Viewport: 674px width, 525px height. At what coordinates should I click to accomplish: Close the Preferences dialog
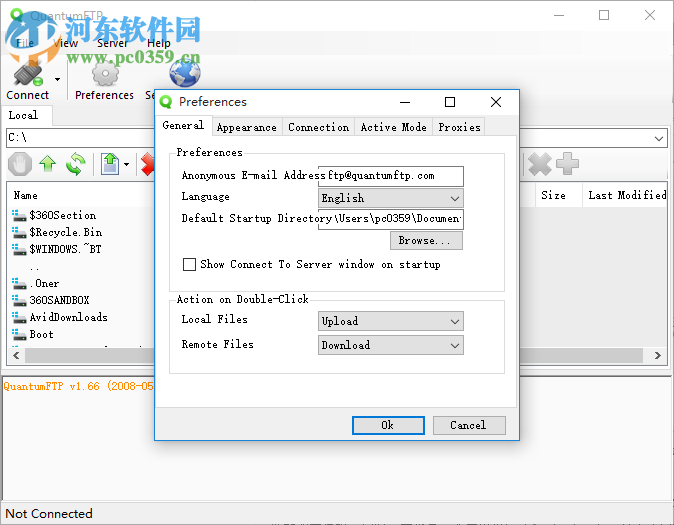pyautogui.click(x=496, y=102)
